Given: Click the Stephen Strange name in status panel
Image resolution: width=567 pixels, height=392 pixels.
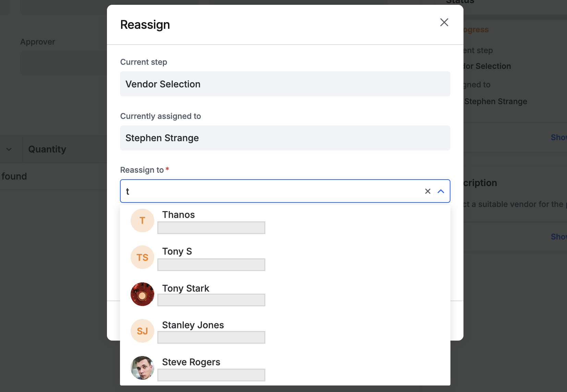Looking at the screenshot, I should pos(495,101).
